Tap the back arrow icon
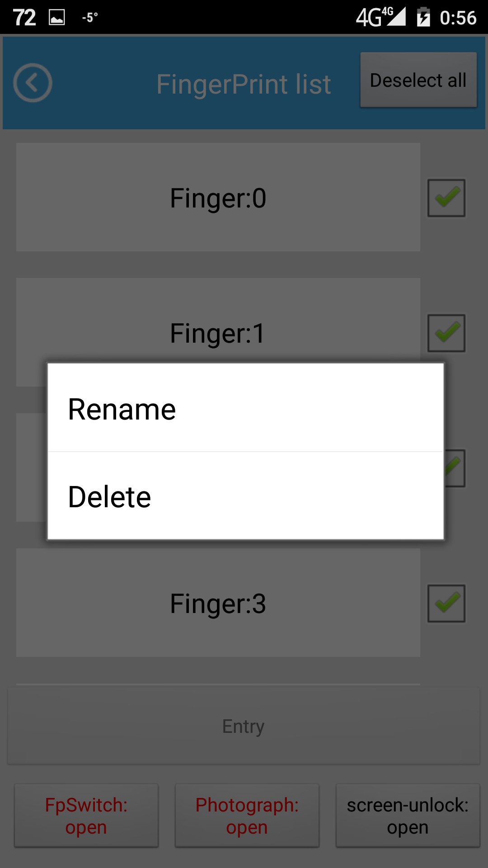Screen dimensions: 488x868 coord(33,83)
